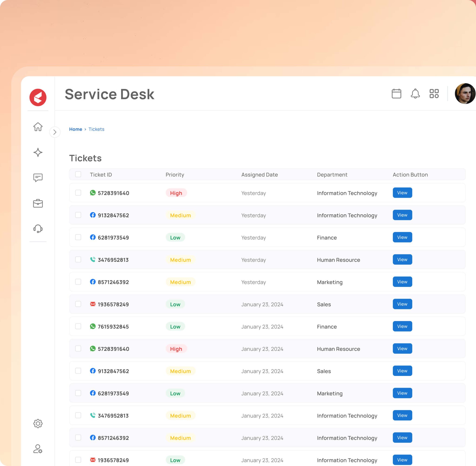Open the apps grid icon
The width and height of the screenshot is (476, 466).
pyautogui.click(x=434, y=94)
